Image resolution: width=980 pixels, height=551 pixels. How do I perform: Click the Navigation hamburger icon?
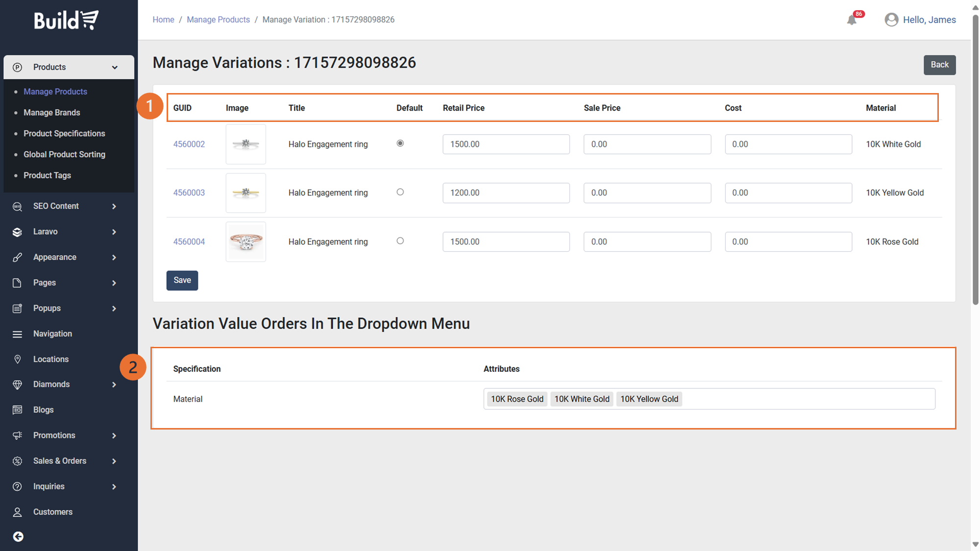[17, 334]
